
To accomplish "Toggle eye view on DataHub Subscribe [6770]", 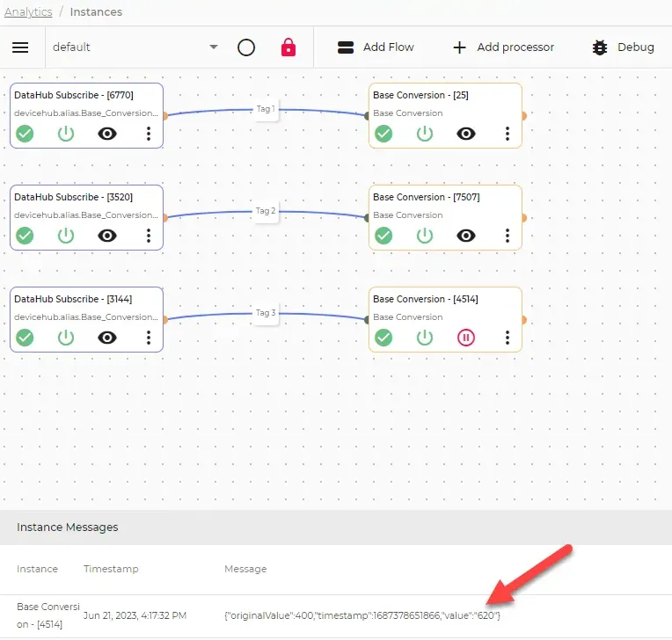I will pos(107,134).
